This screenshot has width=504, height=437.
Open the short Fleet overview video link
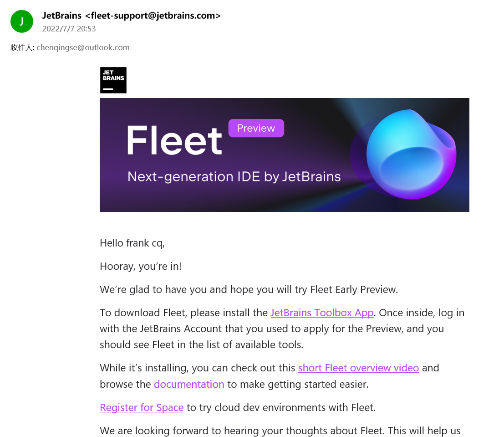coord(358,368)
